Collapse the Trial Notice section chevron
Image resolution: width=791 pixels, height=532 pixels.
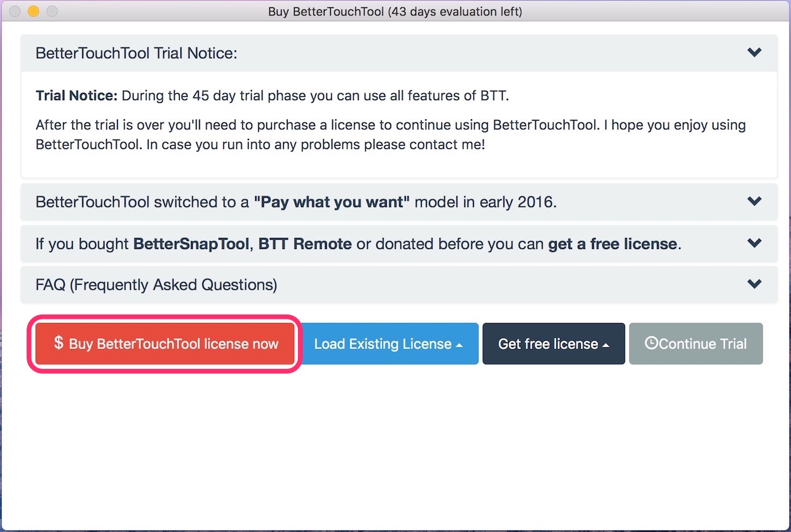[754, 53]
